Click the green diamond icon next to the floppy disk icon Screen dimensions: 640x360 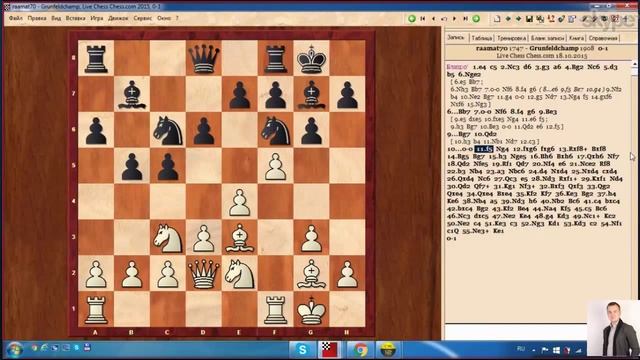click(518, 19)
